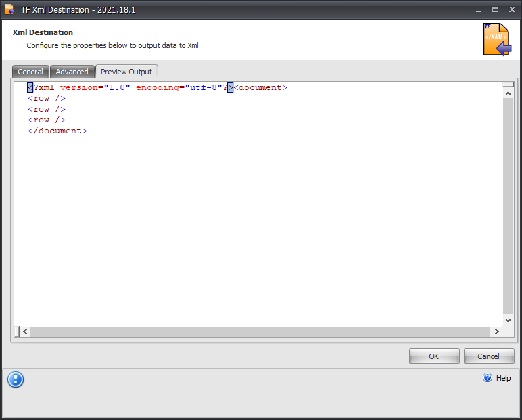Select the Preview Output tab
The image size is (522, 420).
point(126,72)
